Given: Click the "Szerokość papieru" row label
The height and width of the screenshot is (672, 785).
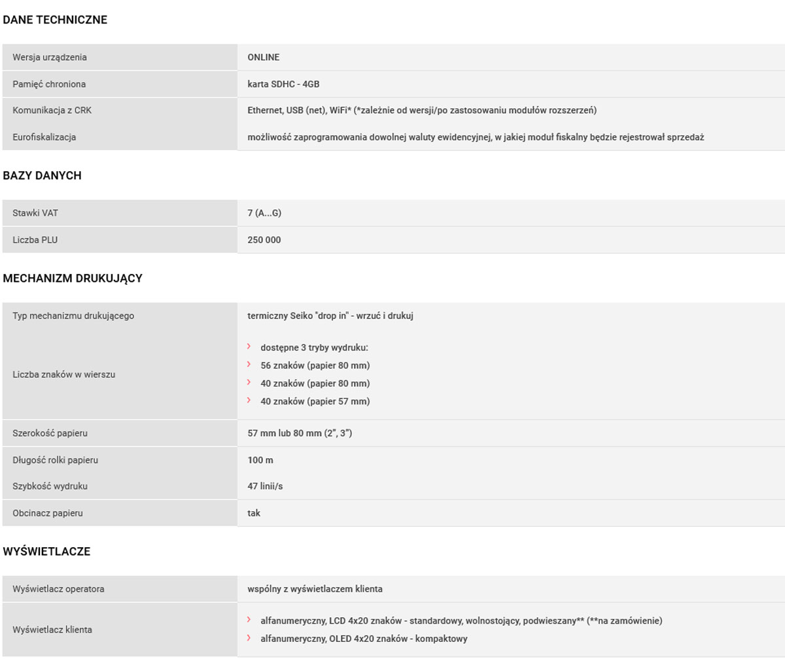Looking at the screenshot, I should coord(50,433).
